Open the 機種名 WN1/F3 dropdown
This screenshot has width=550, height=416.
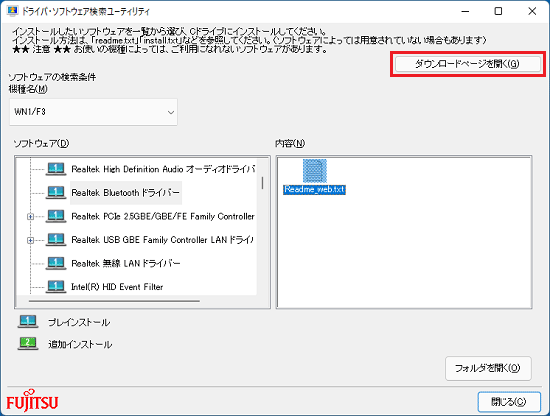click(93, 112)
